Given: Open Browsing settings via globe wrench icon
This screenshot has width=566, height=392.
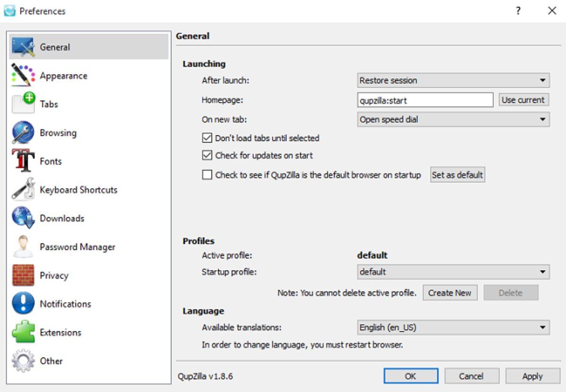Looking at the screenshot, I should click(23, 133).
